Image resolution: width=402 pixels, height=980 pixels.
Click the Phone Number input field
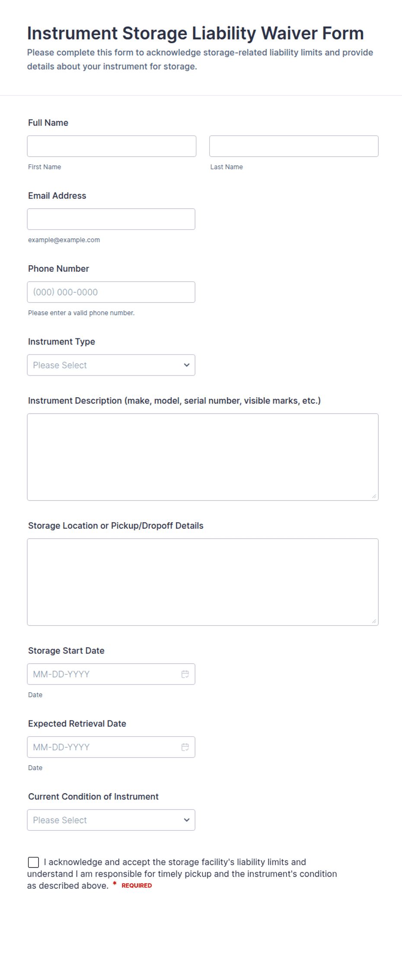(111, 292)
